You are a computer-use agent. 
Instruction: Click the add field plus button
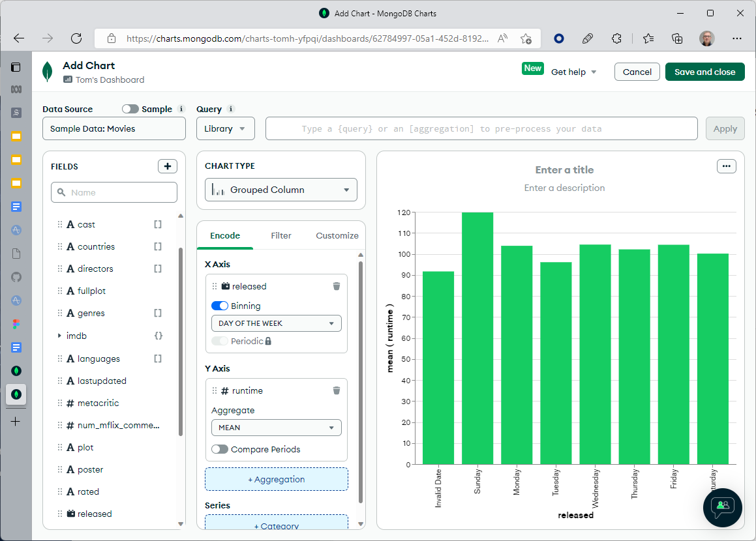[168, 166]
